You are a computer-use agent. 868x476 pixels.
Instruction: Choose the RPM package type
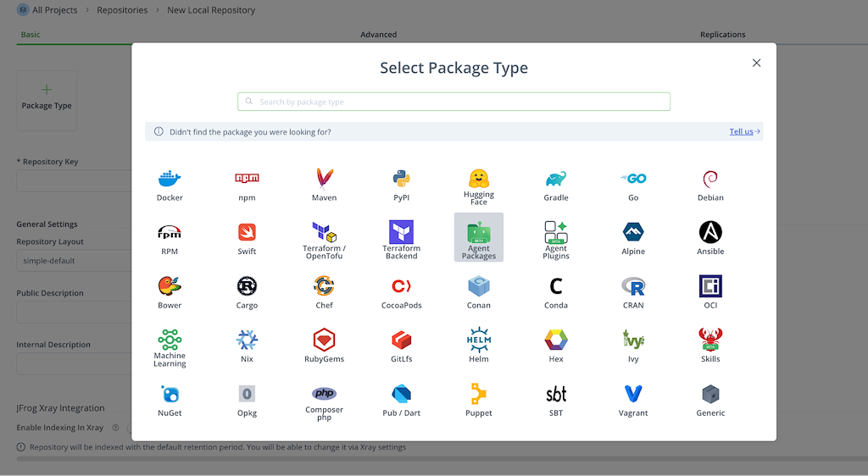pos(170,239)
